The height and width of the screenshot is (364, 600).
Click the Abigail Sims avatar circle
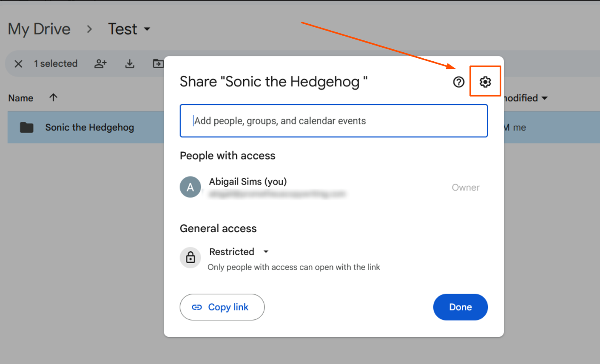190,187
